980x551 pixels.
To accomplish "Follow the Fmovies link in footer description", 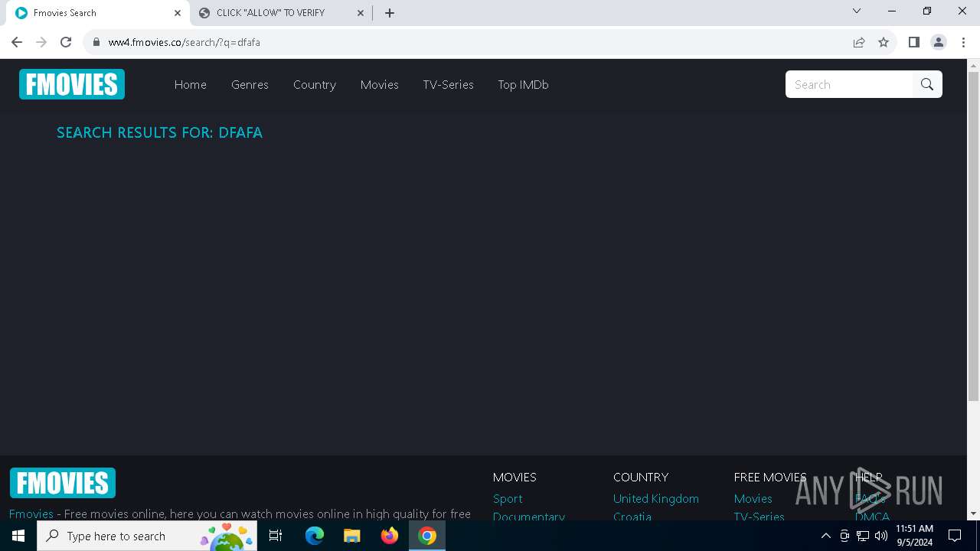I will click(31, 514).
